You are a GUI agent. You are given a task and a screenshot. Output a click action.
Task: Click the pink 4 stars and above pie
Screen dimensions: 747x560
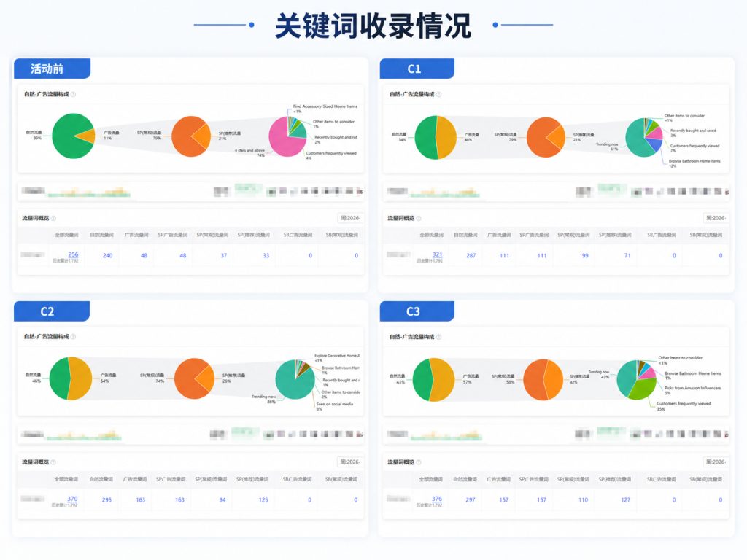point(287,137)
